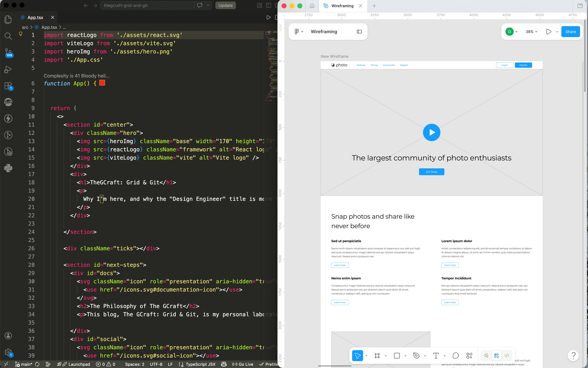Open the Accounts icon in VS Code
The height and width of the screenshot is (368, 588).
(x=8, y=336)
